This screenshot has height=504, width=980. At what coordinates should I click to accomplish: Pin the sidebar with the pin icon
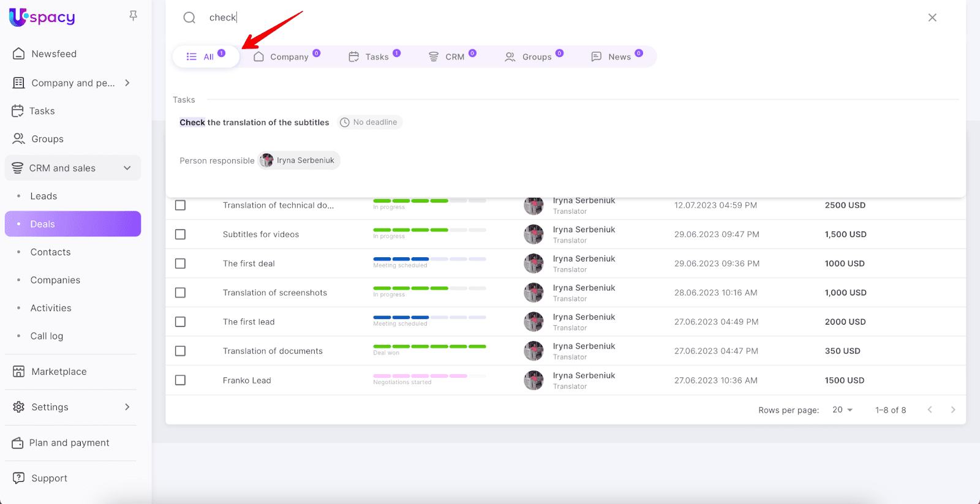click(x=133, y=16)
